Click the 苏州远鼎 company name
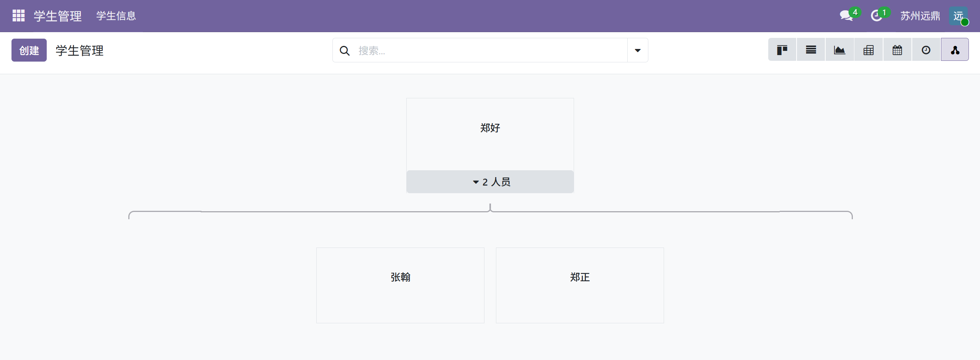 (920, 16)
